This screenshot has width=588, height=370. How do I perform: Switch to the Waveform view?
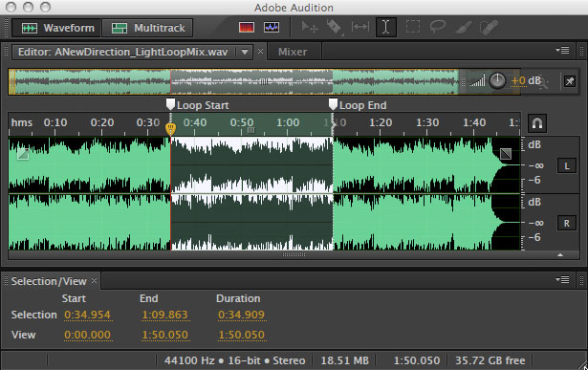click(x=56, y=28)
